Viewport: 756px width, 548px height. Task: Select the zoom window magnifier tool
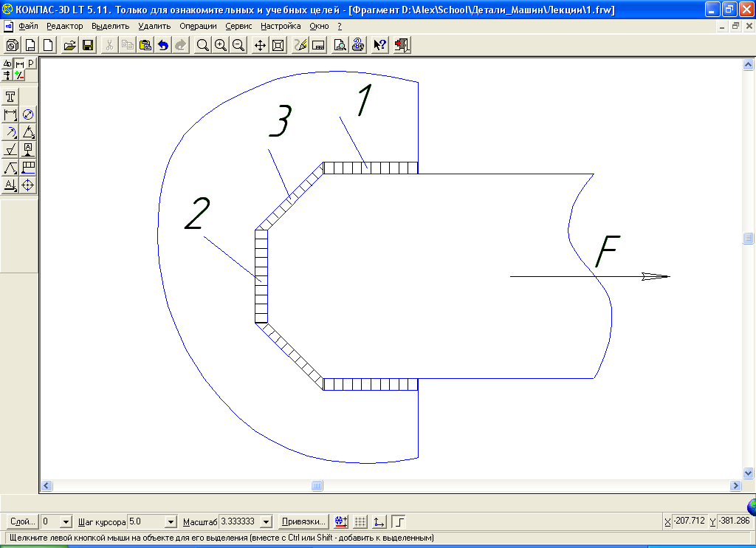pyautogui.click(x=203, y=45)
